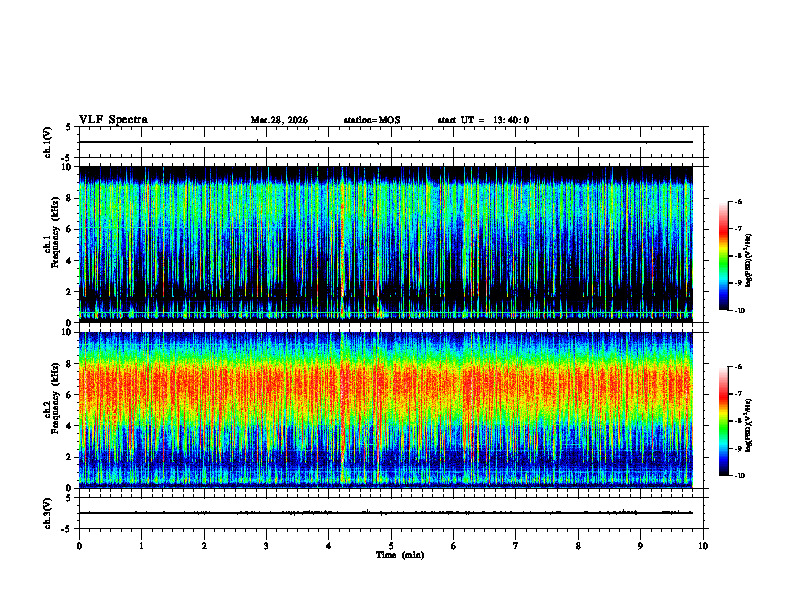This screenshot has height=612, width=792.
Task: Click the date "Mar.28, 2026" in header
Action: click(279, 120)
